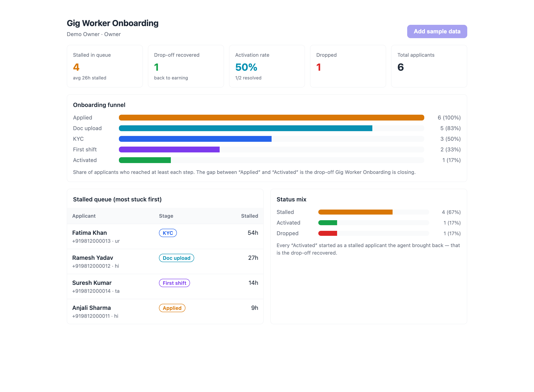The height and width of the screenshot is (392, 534).
Task: Click the Activation rate 50% value
Action: (246, 67)
